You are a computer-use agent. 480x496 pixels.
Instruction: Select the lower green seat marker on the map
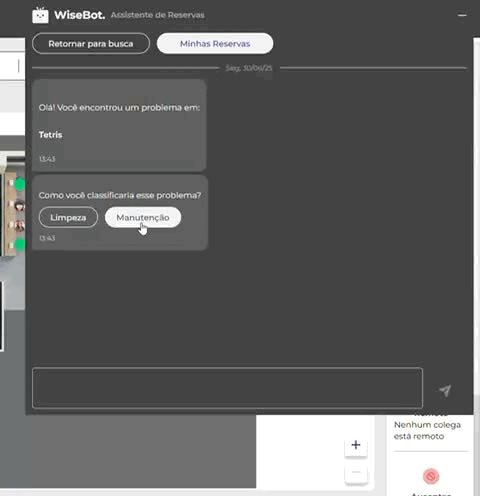click(x=20, y=244)
